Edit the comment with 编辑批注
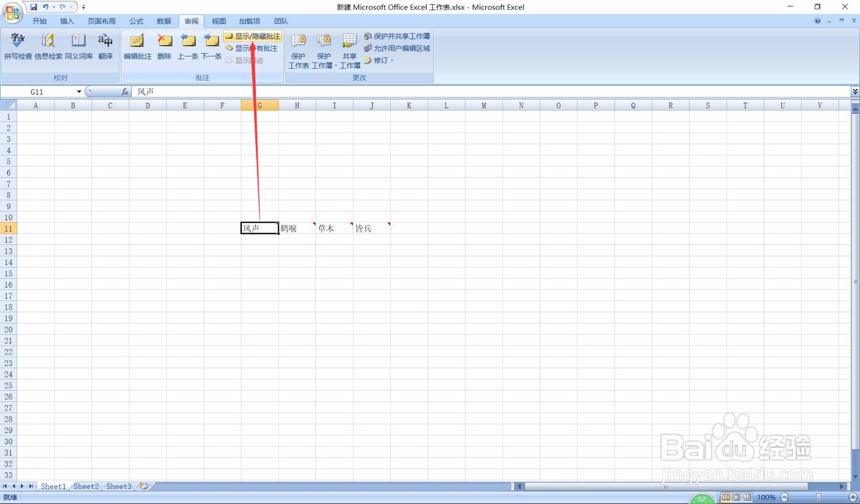Image resolution: width=860 pixels, height=504 pixels. (138, 46)
